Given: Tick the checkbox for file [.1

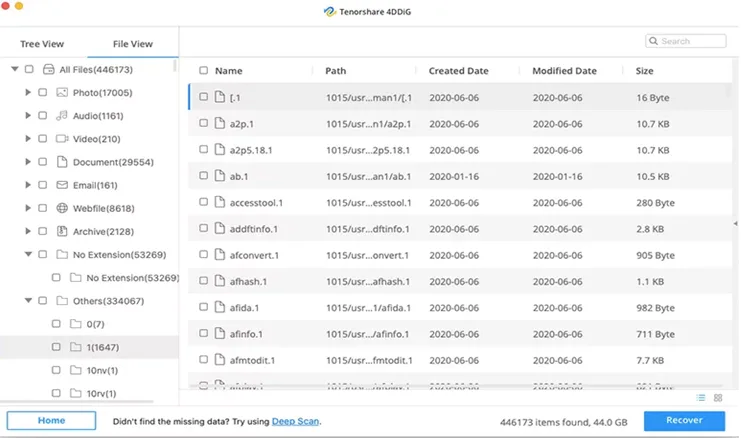Looking at the screenshot, I should (x=203, y=96).
